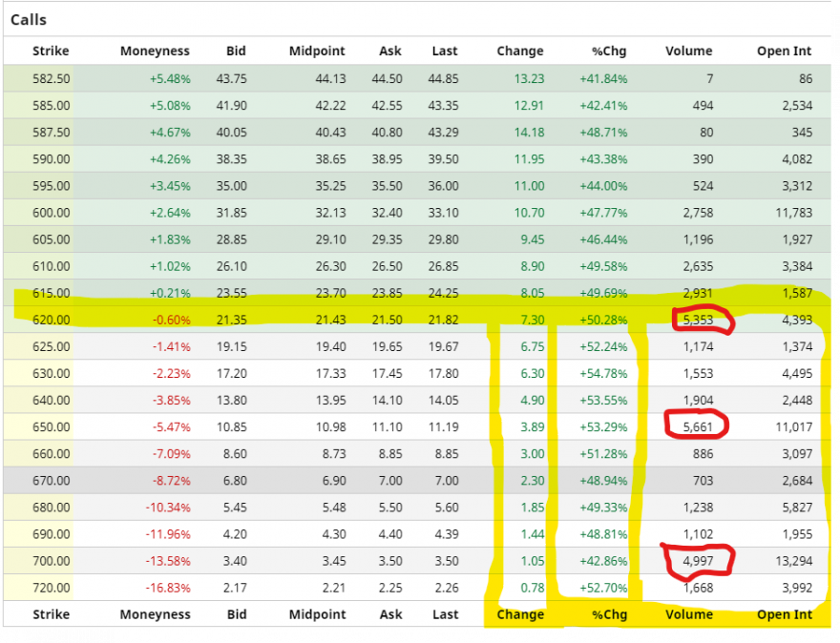This screenshot has width=840, height=643.
Task: Click the 33.10 last price
Action: click(443, 213)
